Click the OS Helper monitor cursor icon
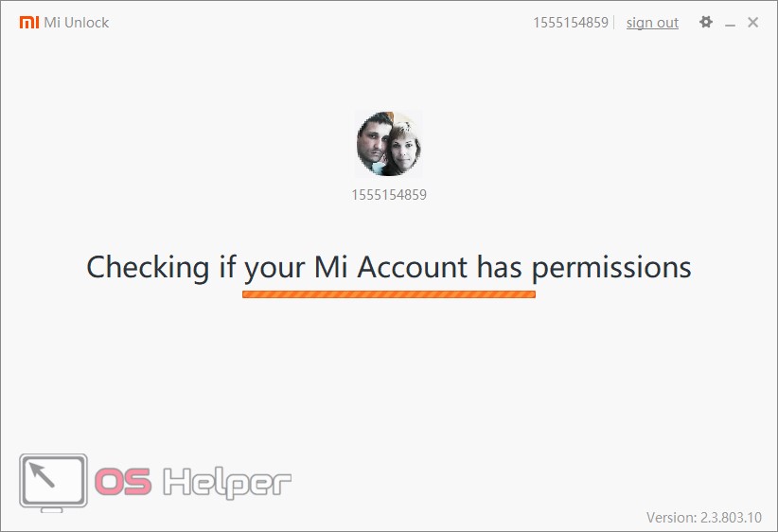 tap(54, 483)
